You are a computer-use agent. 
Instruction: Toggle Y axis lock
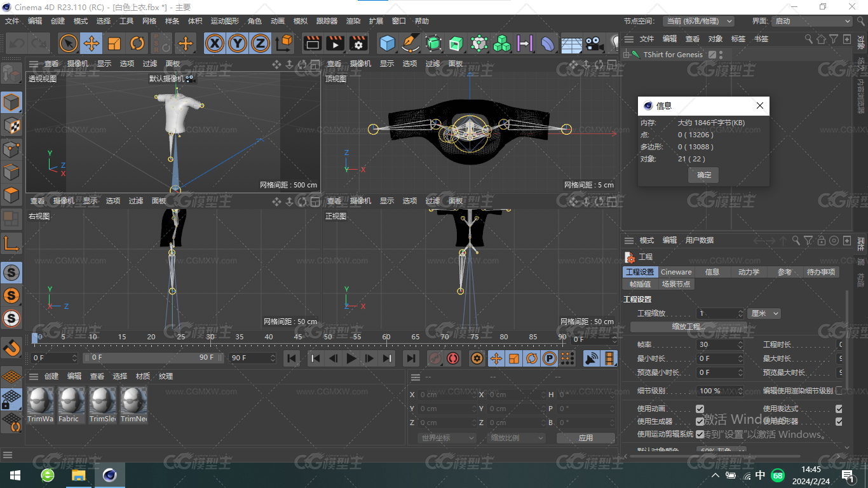238,43
